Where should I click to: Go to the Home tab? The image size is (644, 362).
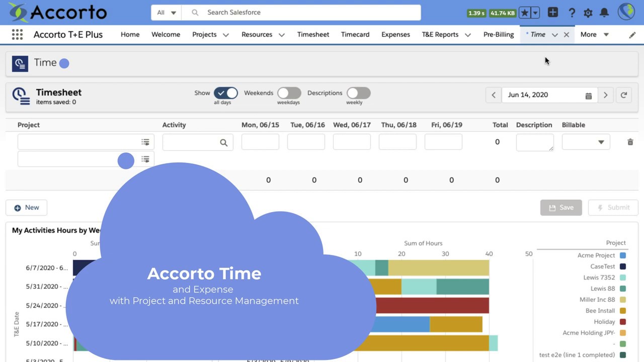(x=130, y=35)
